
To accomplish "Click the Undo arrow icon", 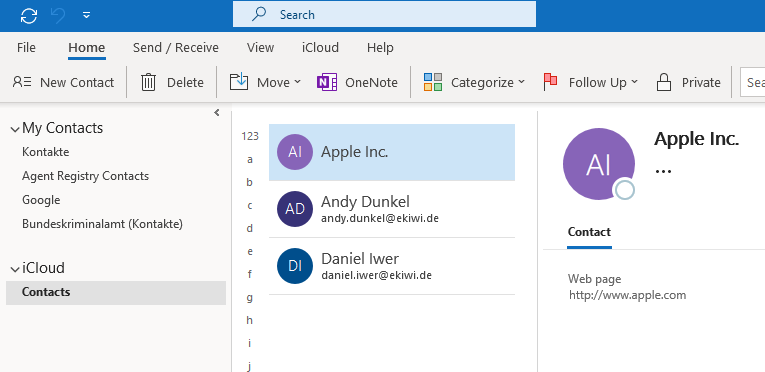I will [x=58, y=16].
